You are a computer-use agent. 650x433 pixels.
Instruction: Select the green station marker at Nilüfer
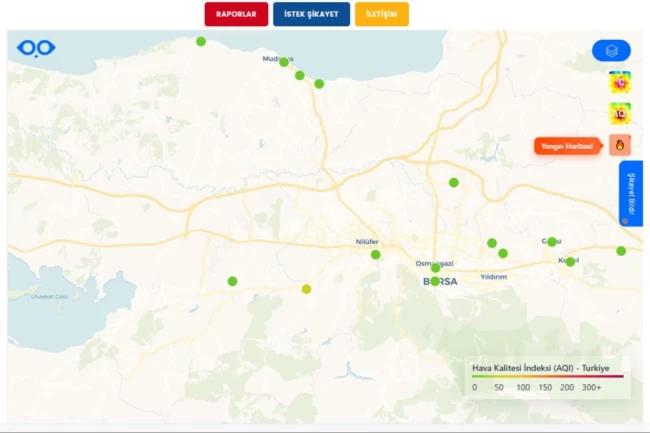tap(376, 254)
